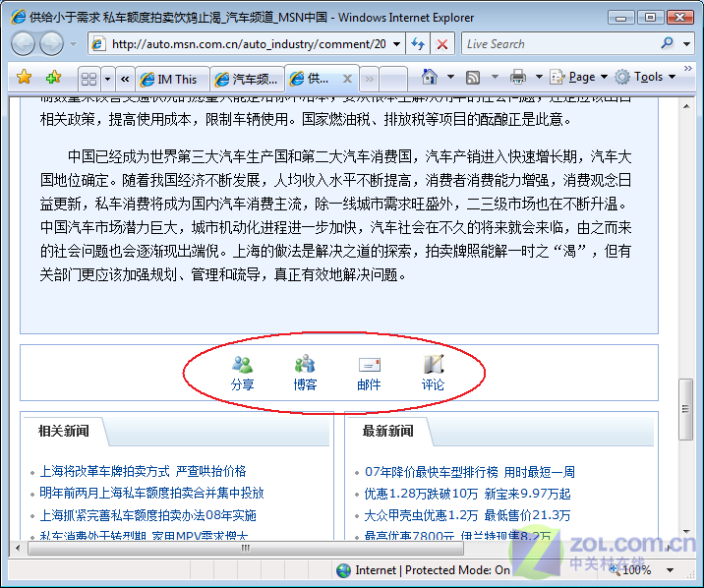Viewport: 704px width, 588px height.
Task: Click the 博客 text link
Action: pyautogui.click(x=306, y=384)
